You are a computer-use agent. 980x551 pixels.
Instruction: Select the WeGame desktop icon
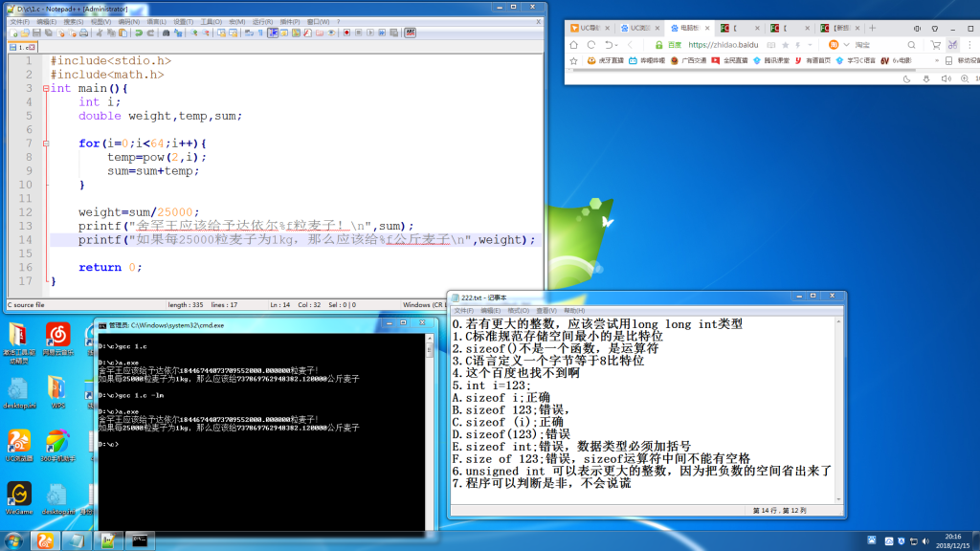click(x=19, y=498)
